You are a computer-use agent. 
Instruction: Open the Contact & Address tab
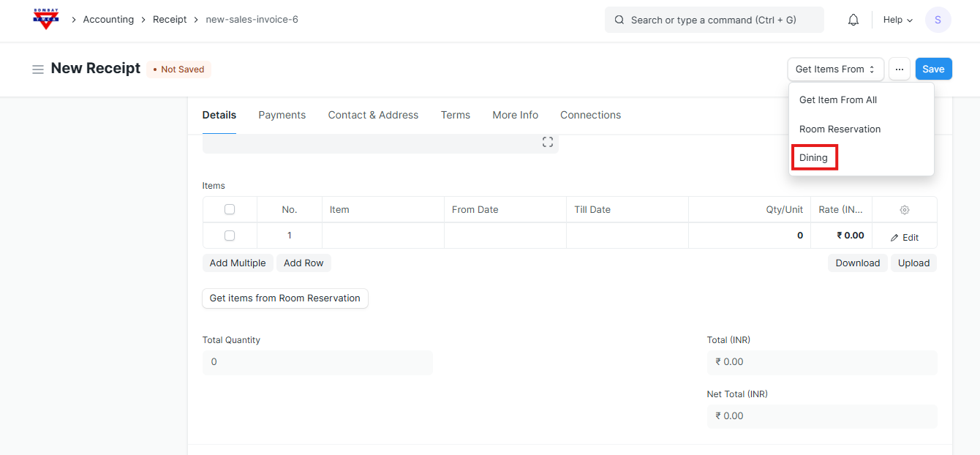click(373, 115)
